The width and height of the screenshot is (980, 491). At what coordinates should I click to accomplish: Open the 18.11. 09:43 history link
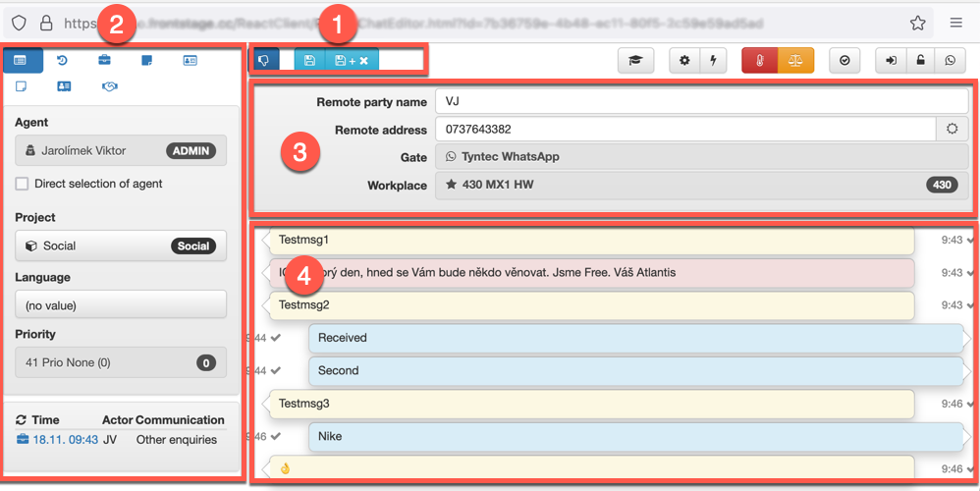(65, 440)
